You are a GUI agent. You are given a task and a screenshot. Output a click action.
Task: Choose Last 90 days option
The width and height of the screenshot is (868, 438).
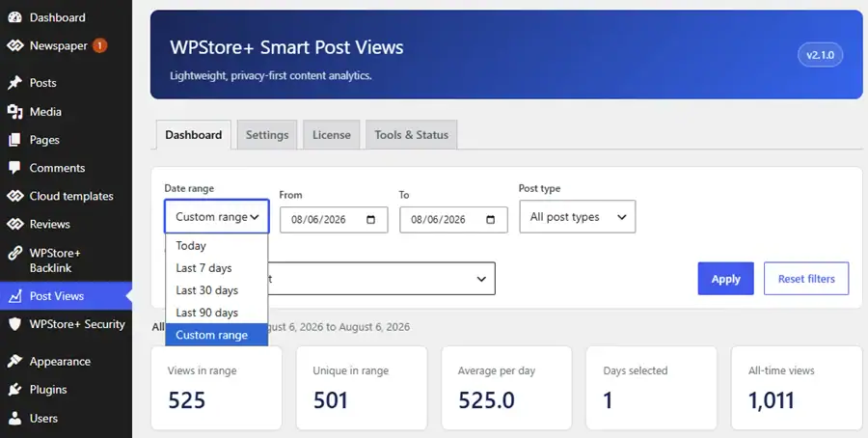coord(216,313)
